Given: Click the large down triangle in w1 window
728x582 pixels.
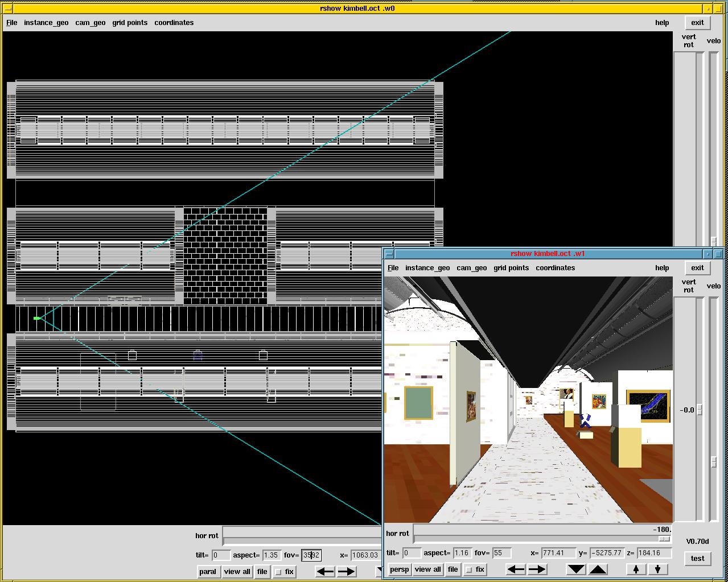Looking at the screenshot, I should coord(576,569).
